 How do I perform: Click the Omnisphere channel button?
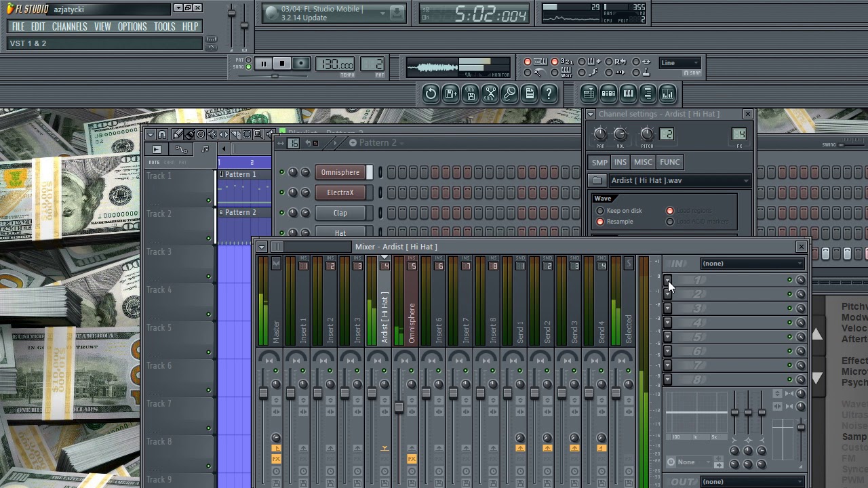click(340, 172)
